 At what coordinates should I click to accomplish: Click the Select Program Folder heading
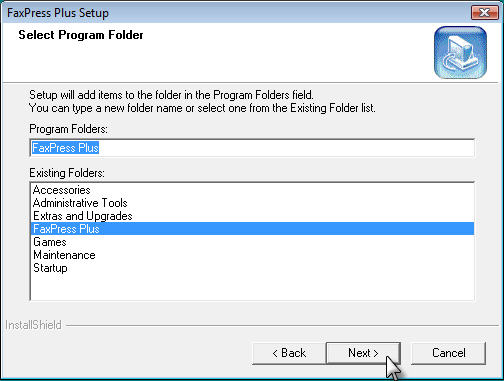[x=81, y=35]
